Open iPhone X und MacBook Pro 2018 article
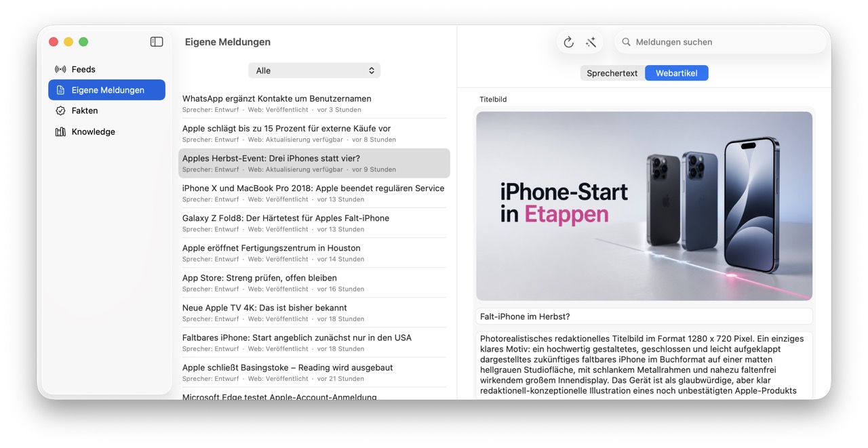Image resolution: width=868 pixels, height=448 pixels. [314, 193]
